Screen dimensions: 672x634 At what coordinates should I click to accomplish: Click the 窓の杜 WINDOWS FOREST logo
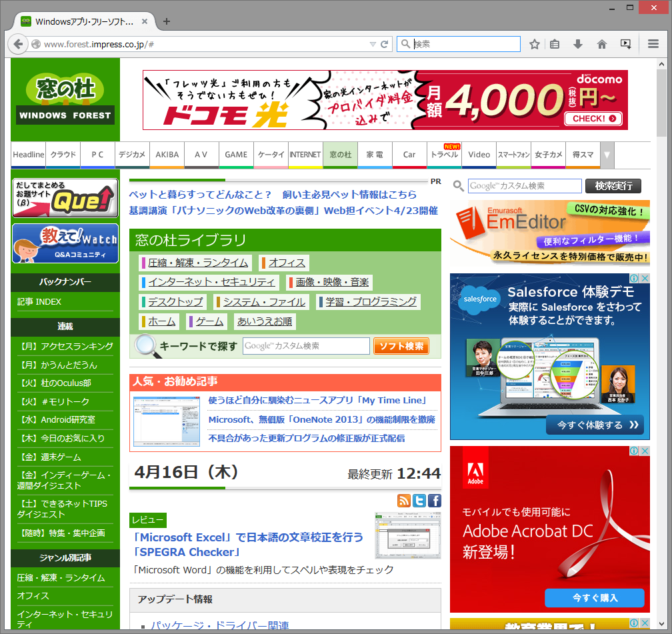(x=64, y=100)
